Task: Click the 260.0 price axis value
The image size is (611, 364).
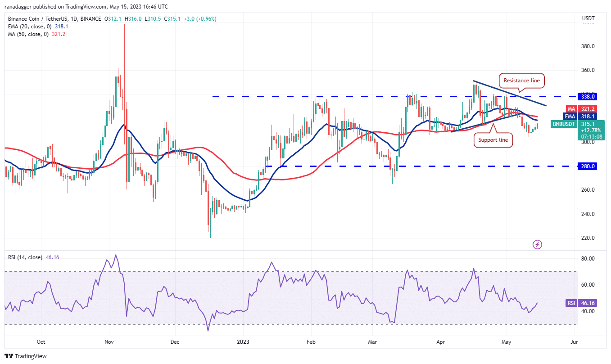Action: point(588,190)
